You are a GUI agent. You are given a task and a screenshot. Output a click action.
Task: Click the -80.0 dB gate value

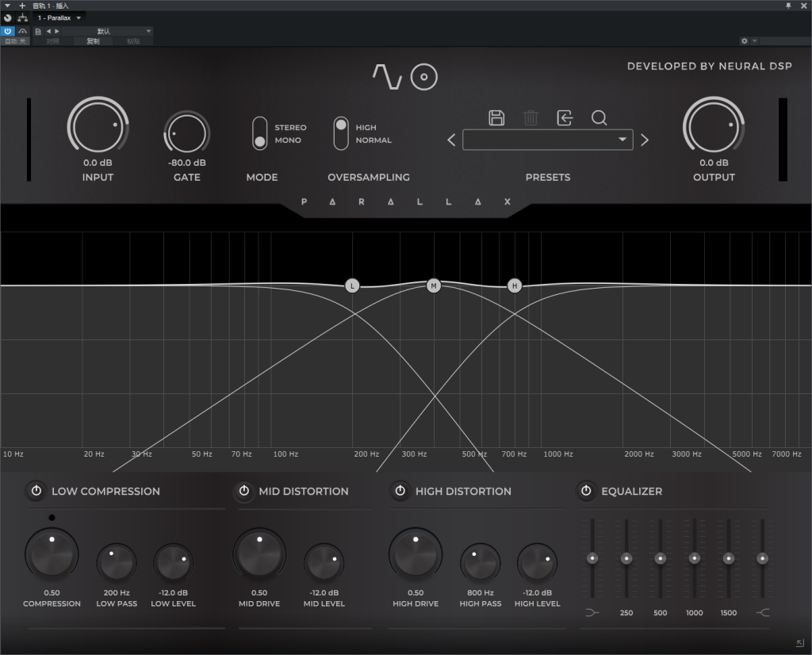[x=187, y=163]
